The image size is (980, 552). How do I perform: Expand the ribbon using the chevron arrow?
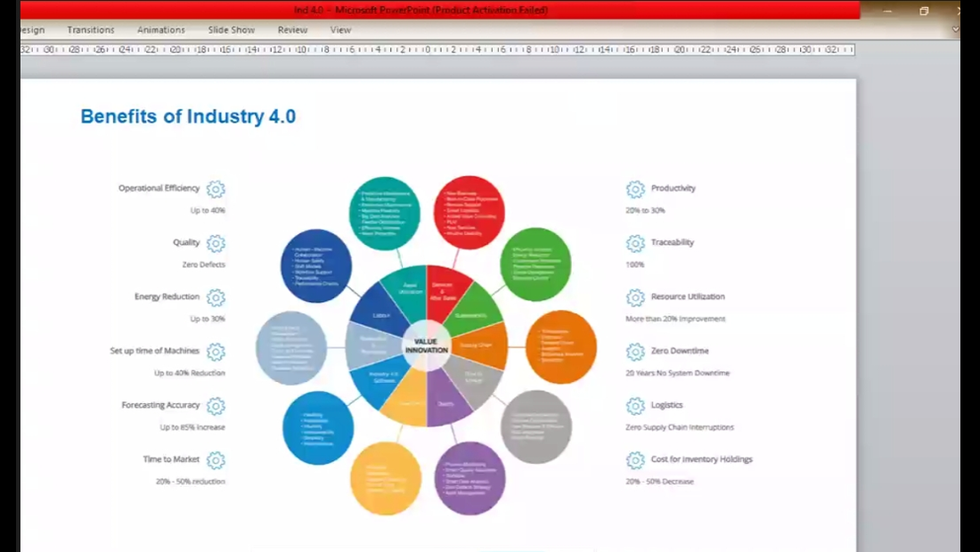coord(955,29)
